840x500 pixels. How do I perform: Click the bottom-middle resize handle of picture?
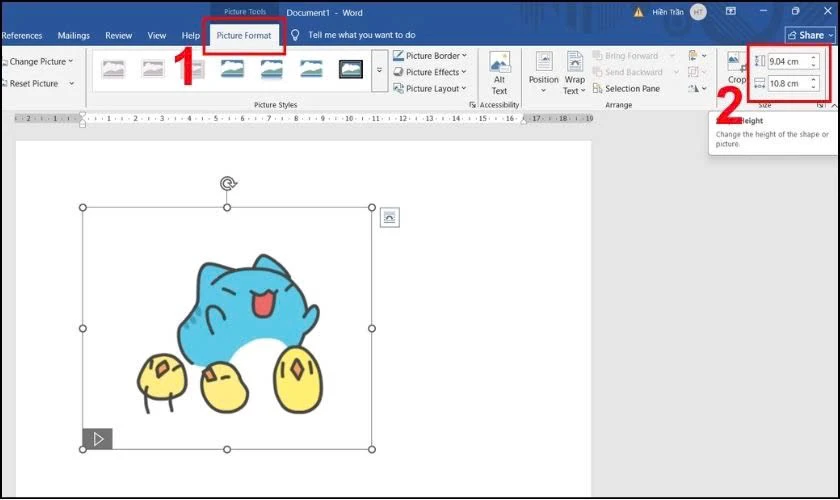[227, 450]
